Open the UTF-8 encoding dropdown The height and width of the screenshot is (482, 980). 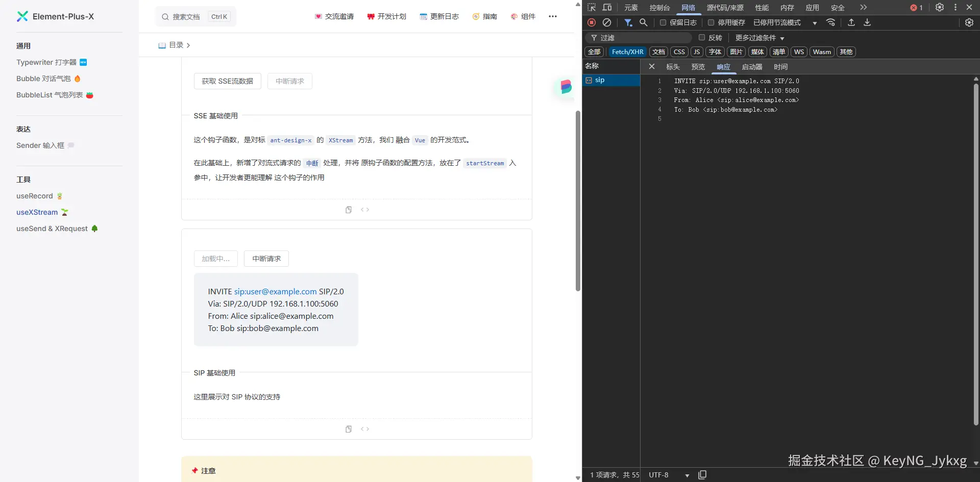tap(669, 475)
